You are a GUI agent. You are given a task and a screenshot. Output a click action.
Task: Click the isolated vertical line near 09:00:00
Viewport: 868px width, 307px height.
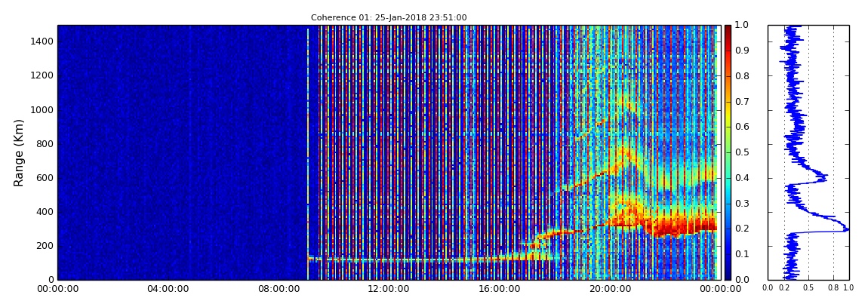(308, 155)
